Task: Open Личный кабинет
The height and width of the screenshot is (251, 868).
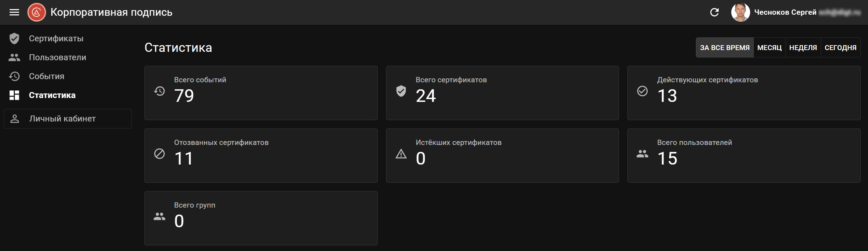Action: 68,119
